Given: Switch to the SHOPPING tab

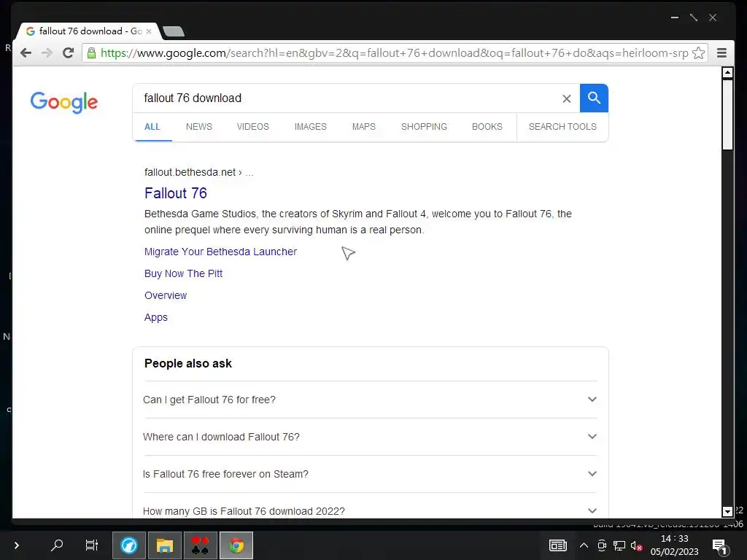Looking at the screenshot, I should [x=424, y=127].
